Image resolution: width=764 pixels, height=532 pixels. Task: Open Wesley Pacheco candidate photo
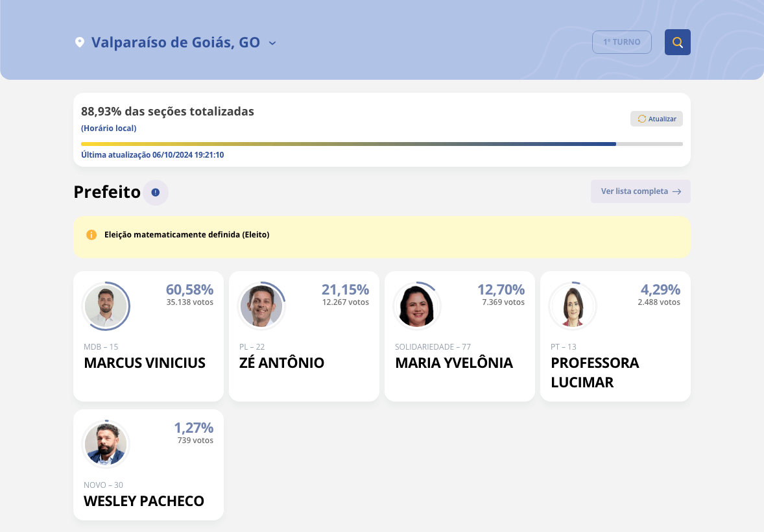(106, 444)
